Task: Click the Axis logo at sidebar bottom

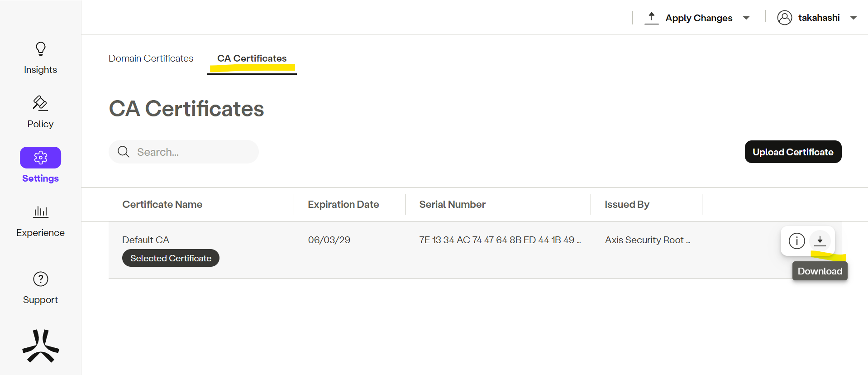Action: click(40, 346)
